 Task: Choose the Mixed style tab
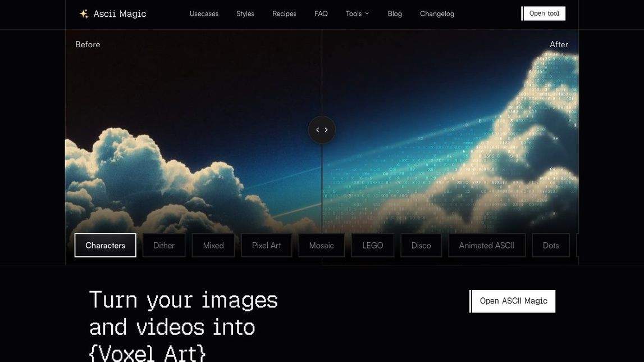tap(213, 245)
